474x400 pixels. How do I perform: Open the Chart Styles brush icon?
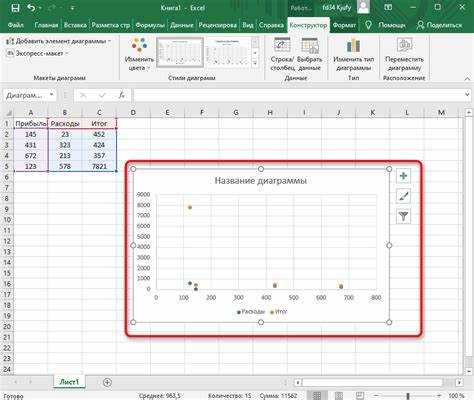point(403,196)
